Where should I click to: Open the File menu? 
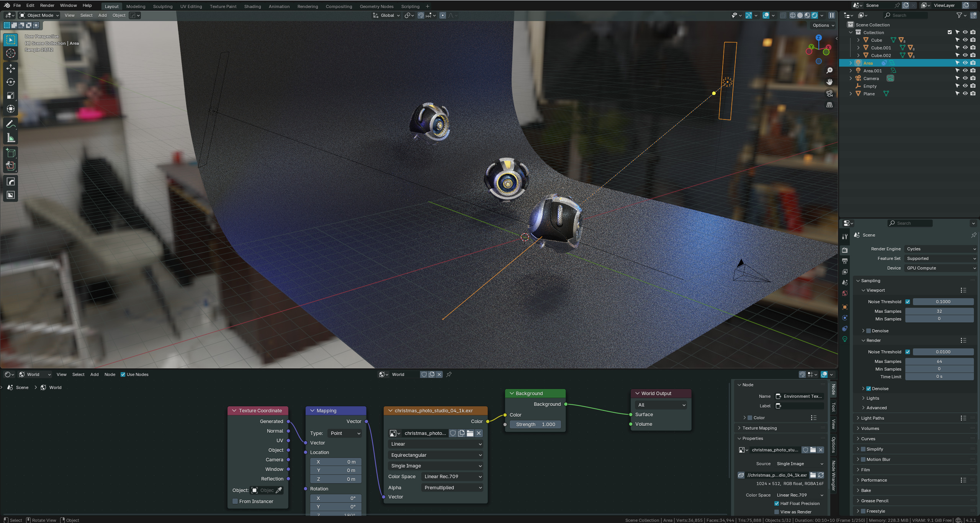point(17,5)
